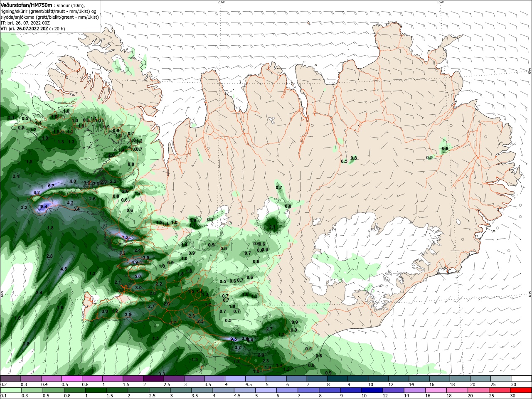532x399 pixels.
Task: Click the 4.0 precipitation value on the map
Action: point(73,182)
